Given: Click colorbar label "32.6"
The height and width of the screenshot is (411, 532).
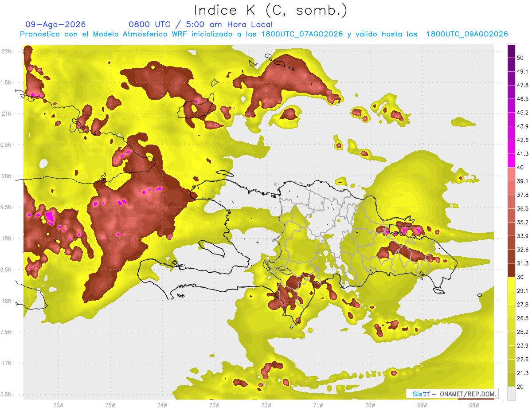Looking at the screenshot, I should click(523, 250).
